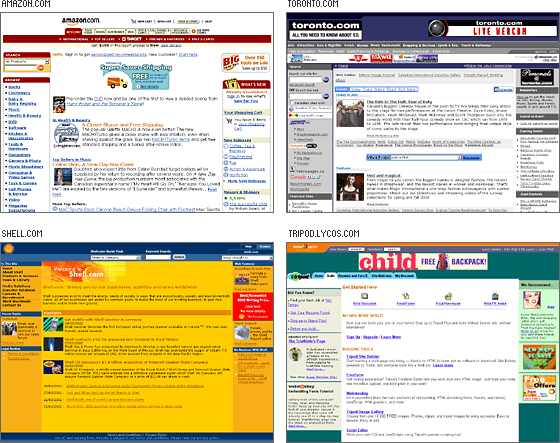The height and width of the screenshot is (443, 560).
Task: Click the toronto.com site search text field
Action: pos(305,80)
